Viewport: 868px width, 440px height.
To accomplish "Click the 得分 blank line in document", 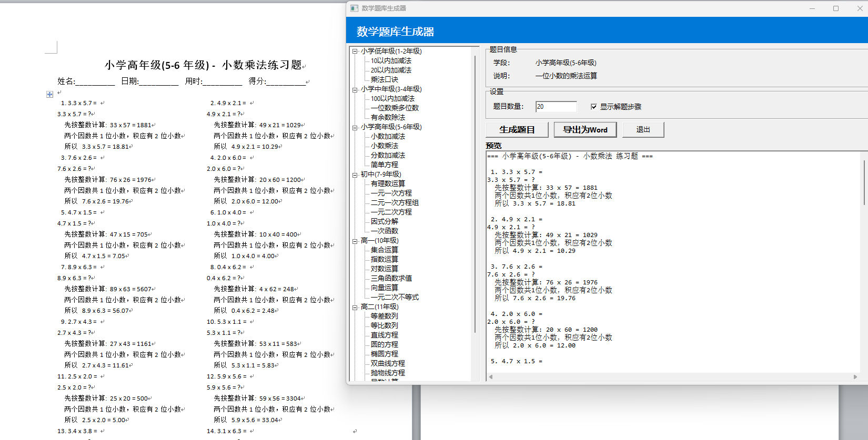I will (286, 81).
